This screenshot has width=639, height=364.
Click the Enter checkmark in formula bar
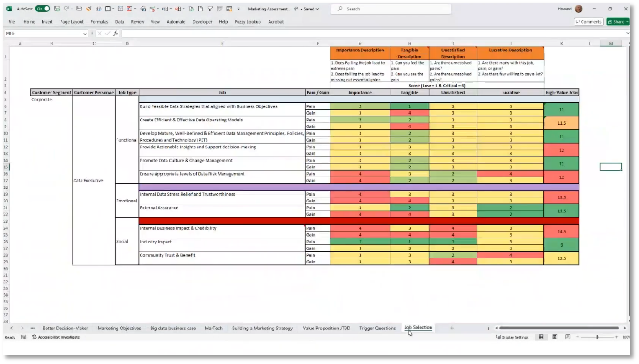108,34
